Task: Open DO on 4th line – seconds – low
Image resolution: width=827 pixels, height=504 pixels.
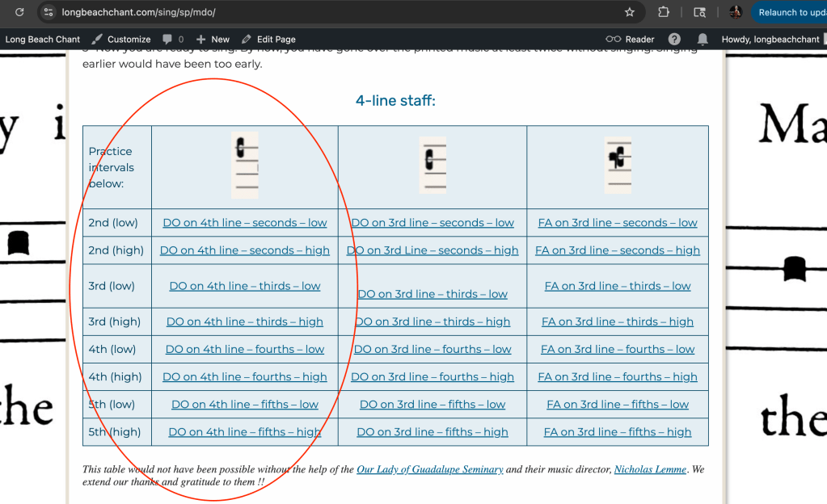Action: point(245,223)
